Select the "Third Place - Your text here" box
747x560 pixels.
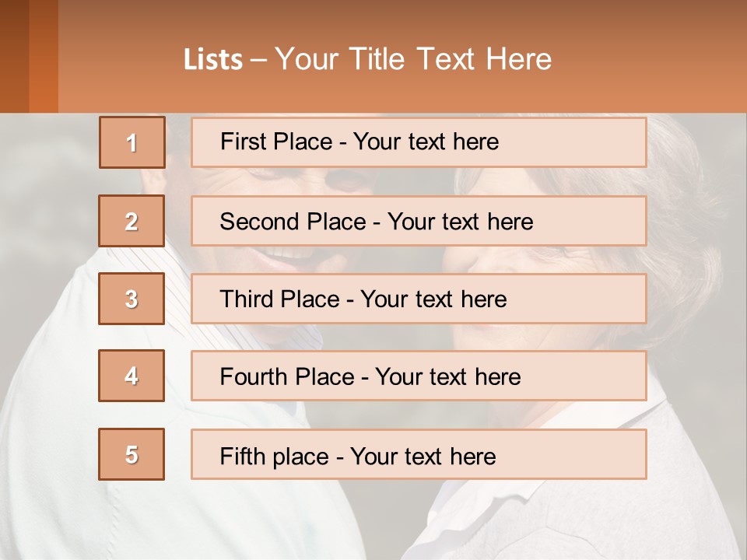click(419, 299)
